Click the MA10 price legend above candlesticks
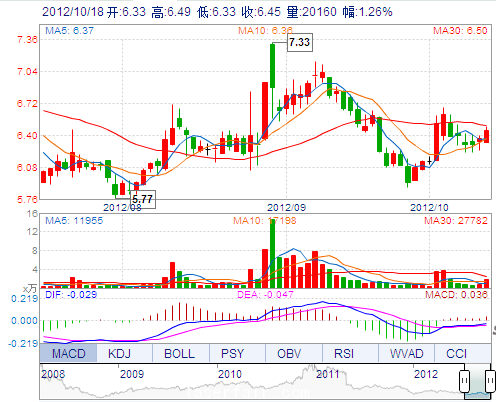 (265, 31)
